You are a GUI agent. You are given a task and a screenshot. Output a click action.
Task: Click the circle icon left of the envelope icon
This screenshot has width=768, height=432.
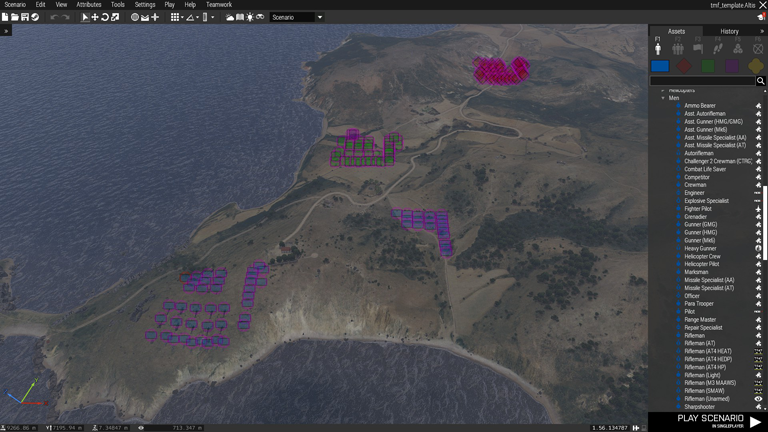[135, 17]
